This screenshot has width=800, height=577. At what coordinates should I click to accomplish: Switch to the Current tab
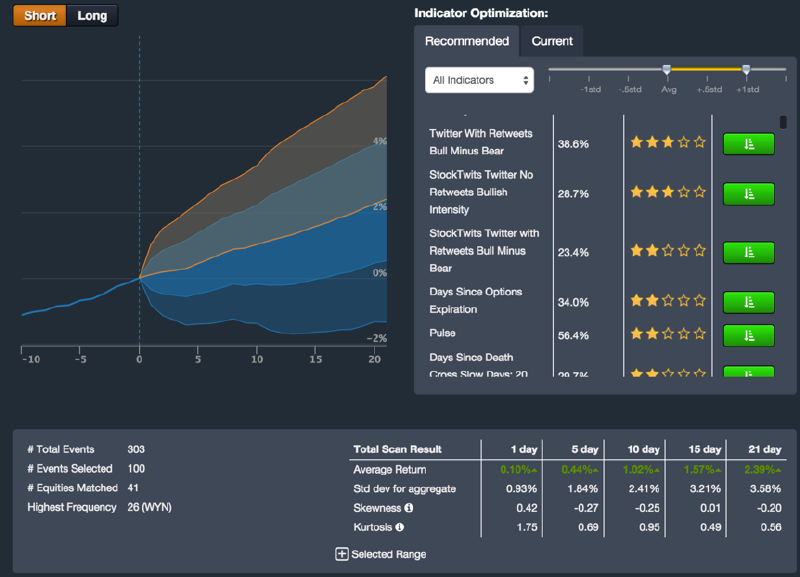point(552,41)
